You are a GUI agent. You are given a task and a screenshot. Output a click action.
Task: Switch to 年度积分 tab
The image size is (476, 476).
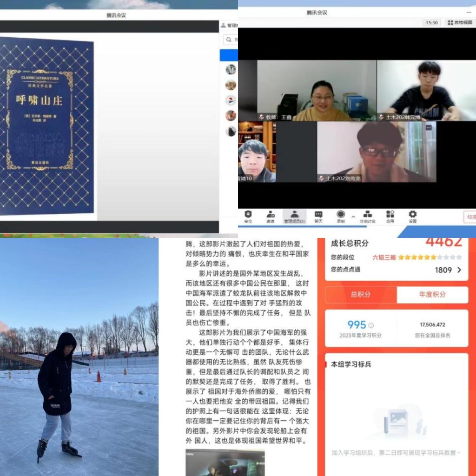[432, 295]
